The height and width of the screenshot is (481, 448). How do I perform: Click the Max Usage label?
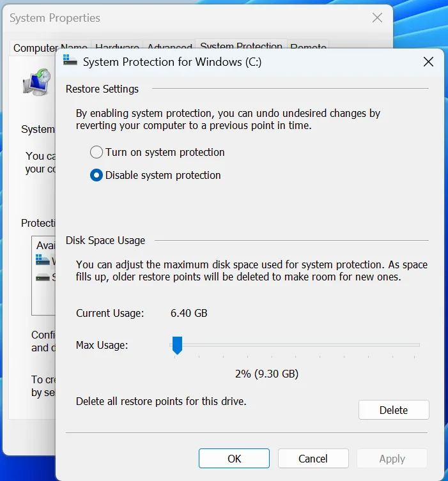click(x=102, y=346)
